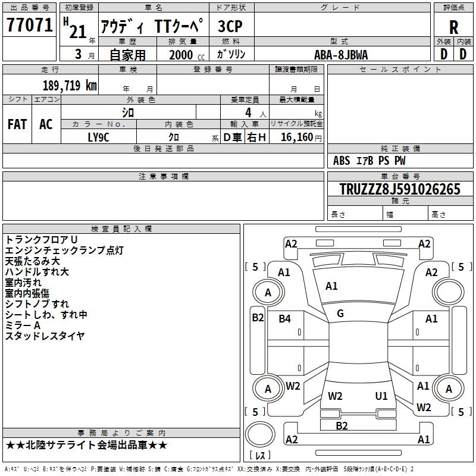Select the B4 damage mark on the door
476x476 pixels.
285,319
